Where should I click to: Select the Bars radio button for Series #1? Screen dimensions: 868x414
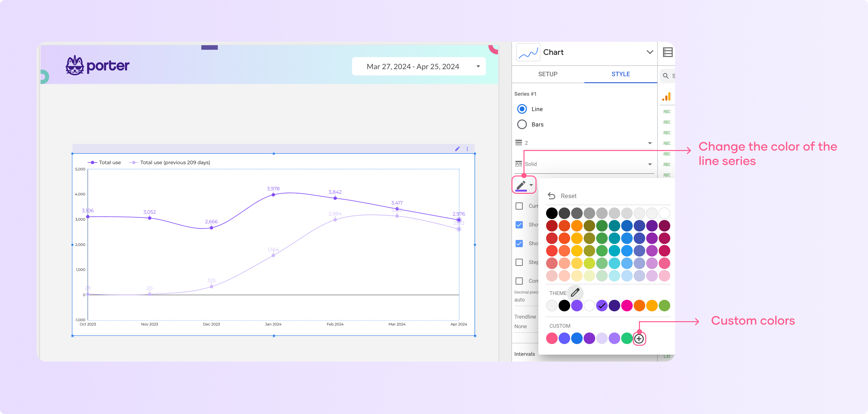click(x=523, y=124)
